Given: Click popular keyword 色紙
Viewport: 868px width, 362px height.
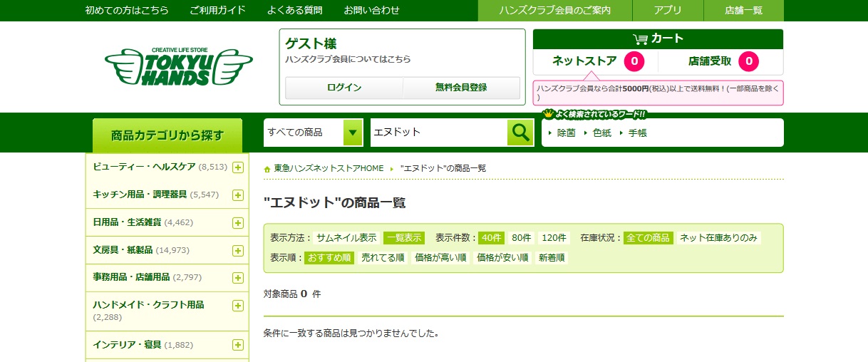Looking at the screenshot, I should coord(602,133).
